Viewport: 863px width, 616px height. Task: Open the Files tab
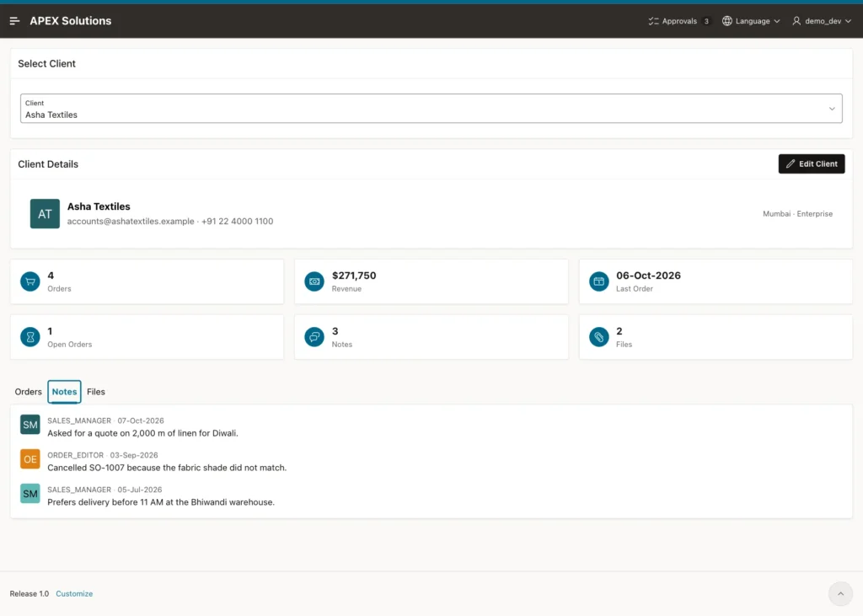(96, 392)
